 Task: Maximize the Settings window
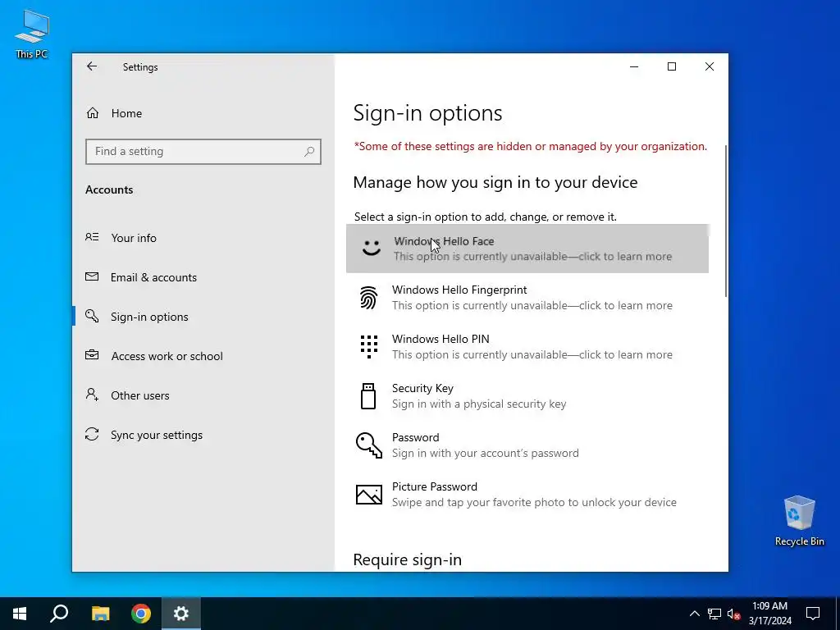(672, 66)
